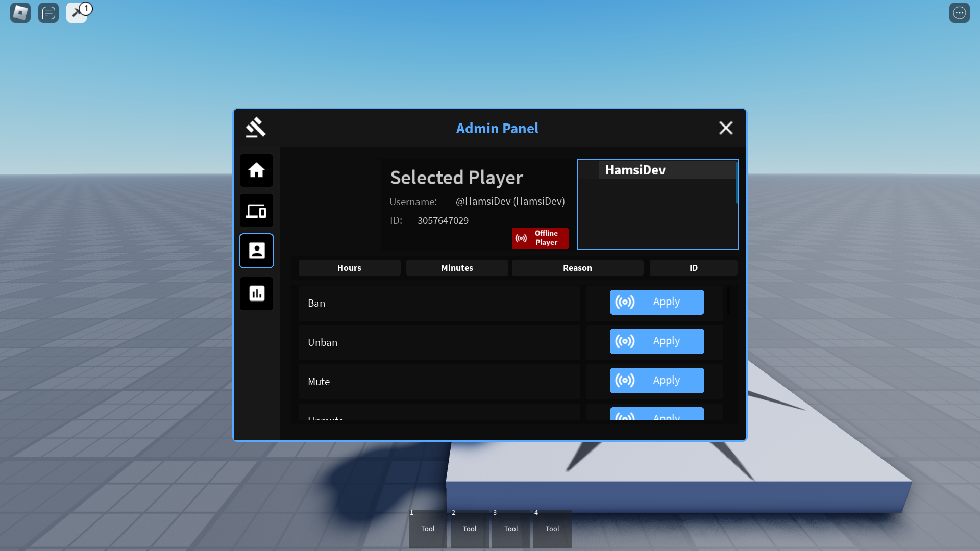Click the Roblox app icon in taskbar
The width and height of the screenshot is (980, 551).
tap(19, 13)
